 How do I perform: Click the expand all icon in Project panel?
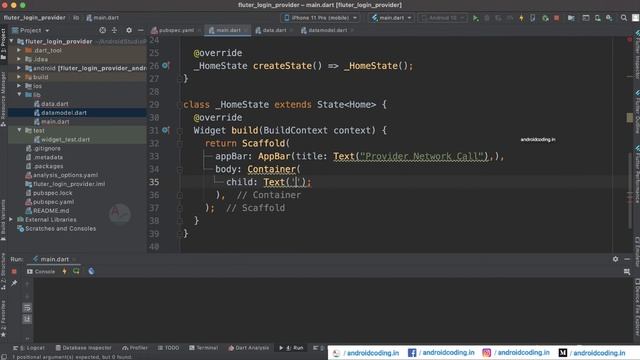pos(114,30)
